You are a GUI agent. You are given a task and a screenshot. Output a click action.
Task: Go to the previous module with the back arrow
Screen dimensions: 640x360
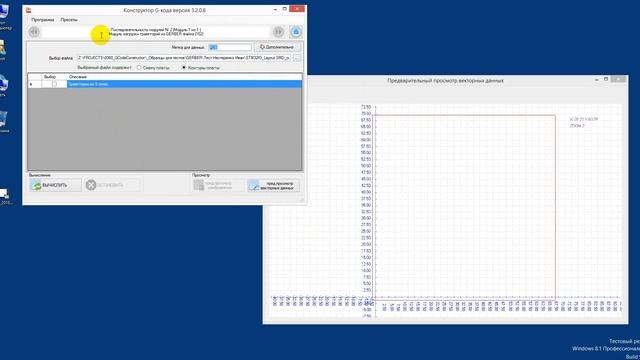(x=34, y=32)
